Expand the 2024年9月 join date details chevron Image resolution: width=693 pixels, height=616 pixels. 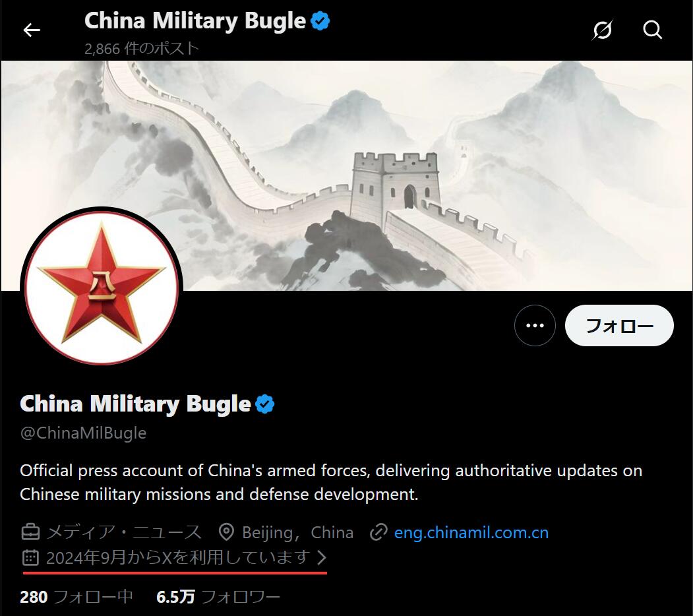tap(322, 557)
